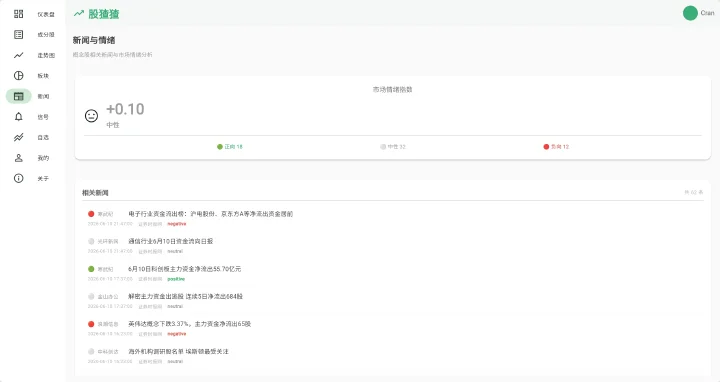
Task: Select the 正向 18 positive count
Action: (x=230, y=147)
